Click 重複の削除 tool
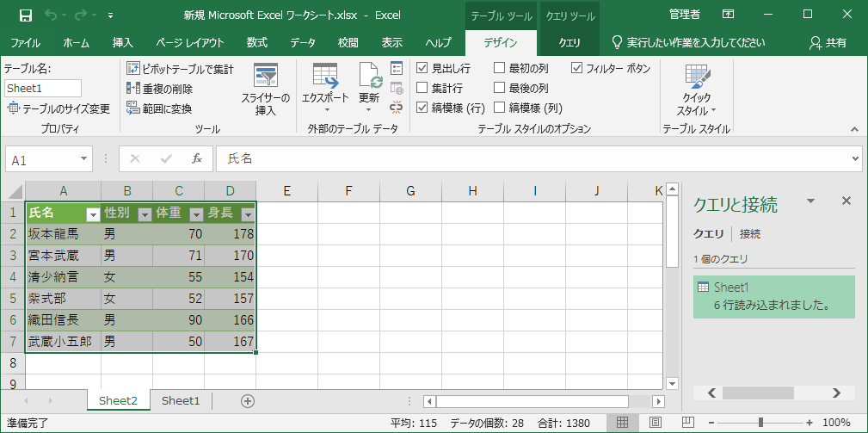868x433 pixels. click(159, 89)
